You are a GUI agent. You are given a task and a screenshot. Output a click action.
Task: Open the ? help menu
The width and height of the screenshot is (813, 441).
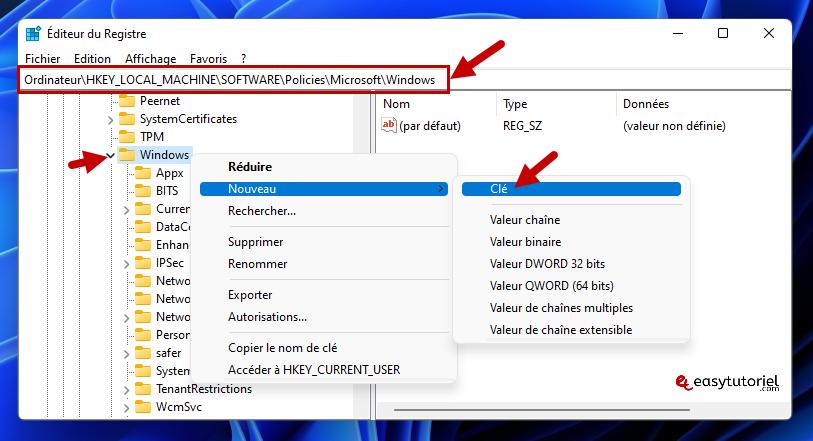[244, 59]
